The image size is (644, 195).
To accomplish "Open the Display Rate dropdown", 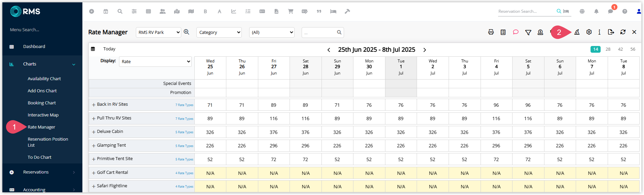I will 155,62.
